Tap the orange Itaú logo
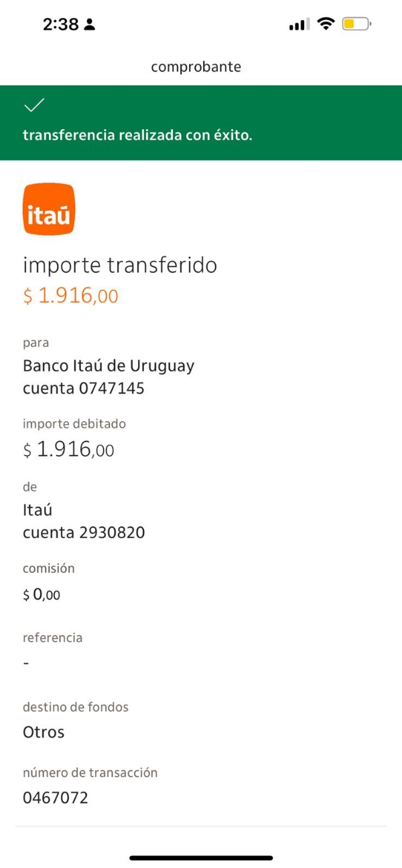 tap(49, 209)
